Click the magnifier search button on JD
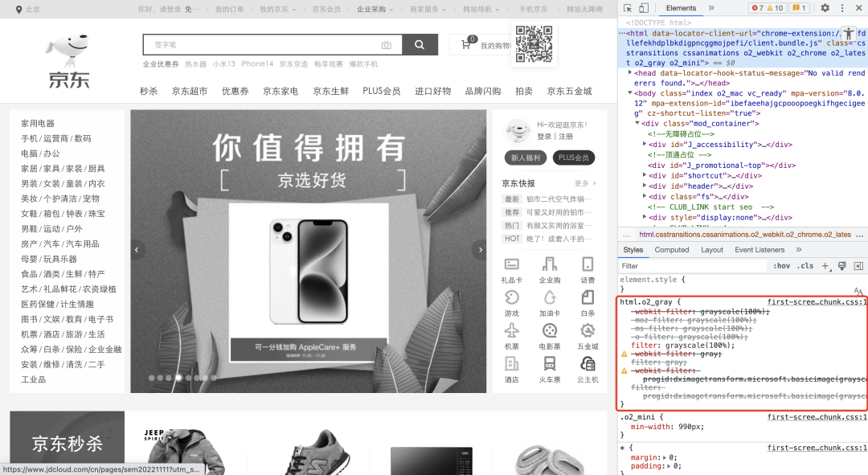 420,44
